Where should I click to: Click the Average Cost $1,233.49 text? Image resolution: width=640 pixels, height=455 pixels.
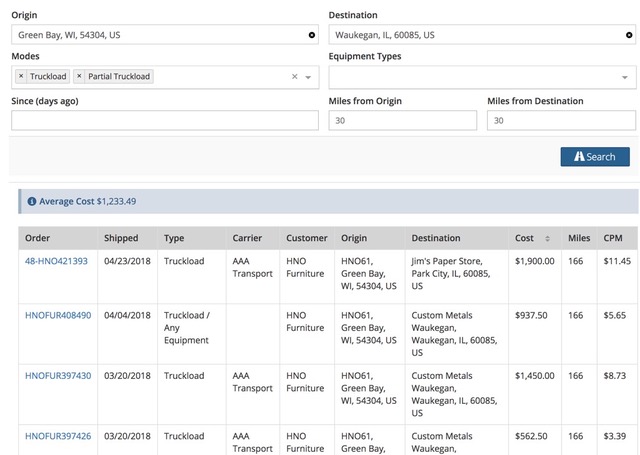coord(87,201)
